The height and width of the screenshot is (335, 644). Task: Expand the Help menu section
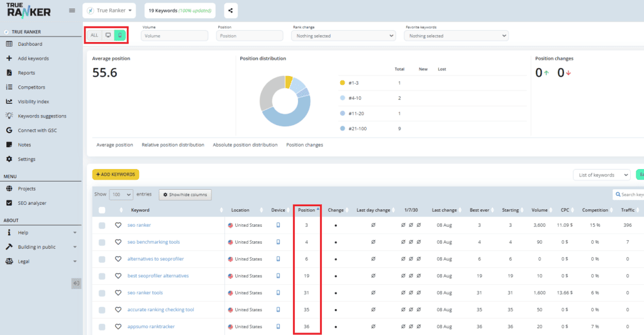75,233
